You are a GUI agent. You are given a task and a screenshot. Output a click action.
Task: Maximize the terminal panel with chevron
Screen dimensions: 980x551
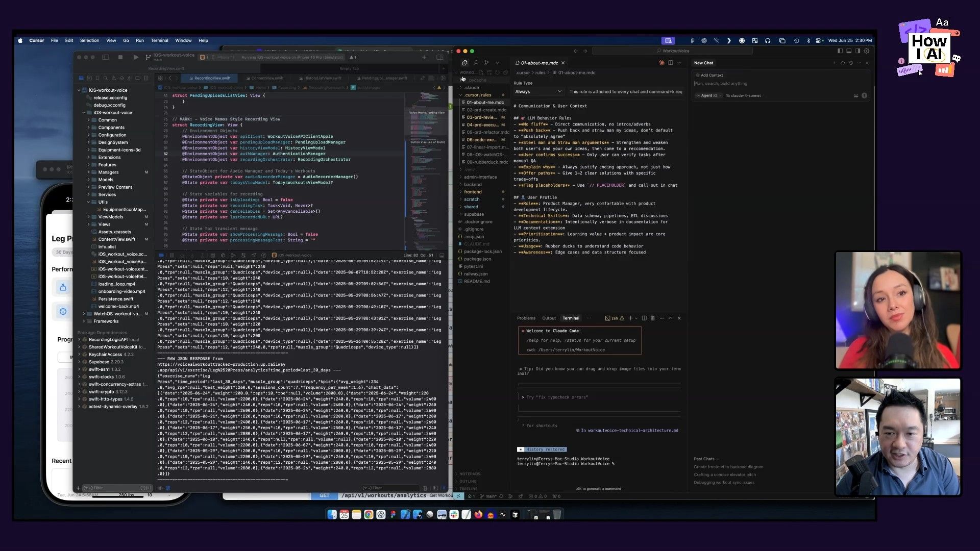671,318
